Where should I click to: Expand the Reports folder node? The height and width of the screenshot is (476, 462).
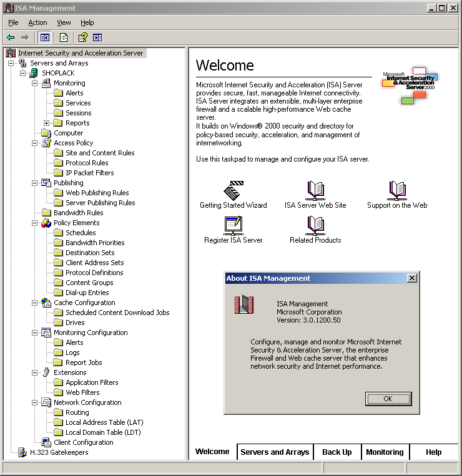click(46, 123)
